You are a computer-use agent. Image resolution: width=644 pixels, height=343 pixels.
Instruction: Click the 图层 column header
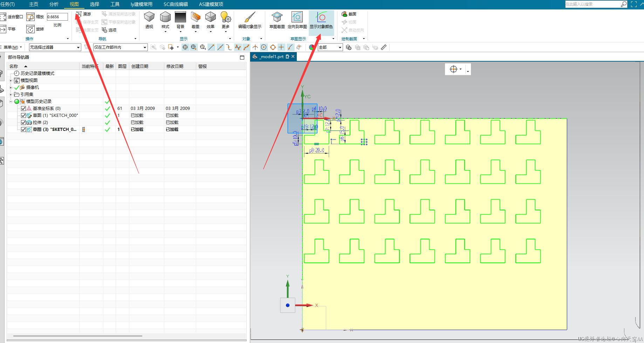(x=122, y=66)
